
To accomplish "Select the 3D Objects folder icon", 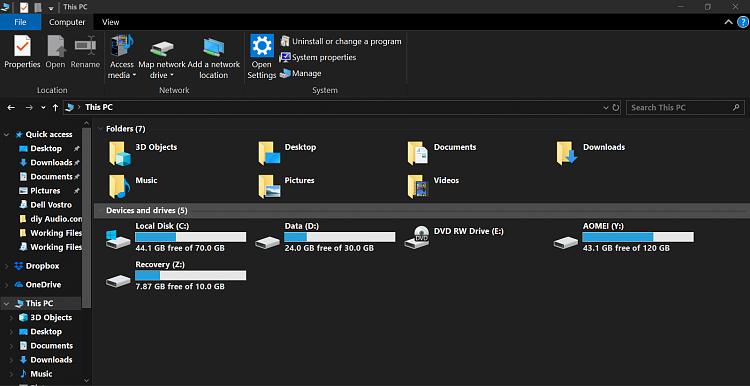I will (x=119, y=153).
